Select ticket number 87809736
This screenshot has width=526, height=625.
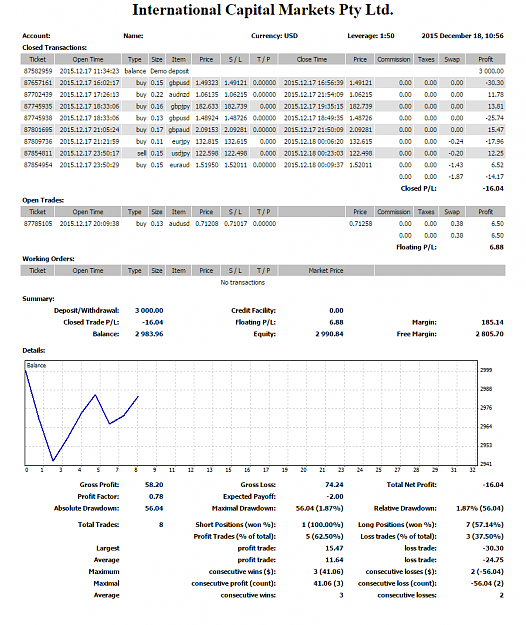pos(38,142)
